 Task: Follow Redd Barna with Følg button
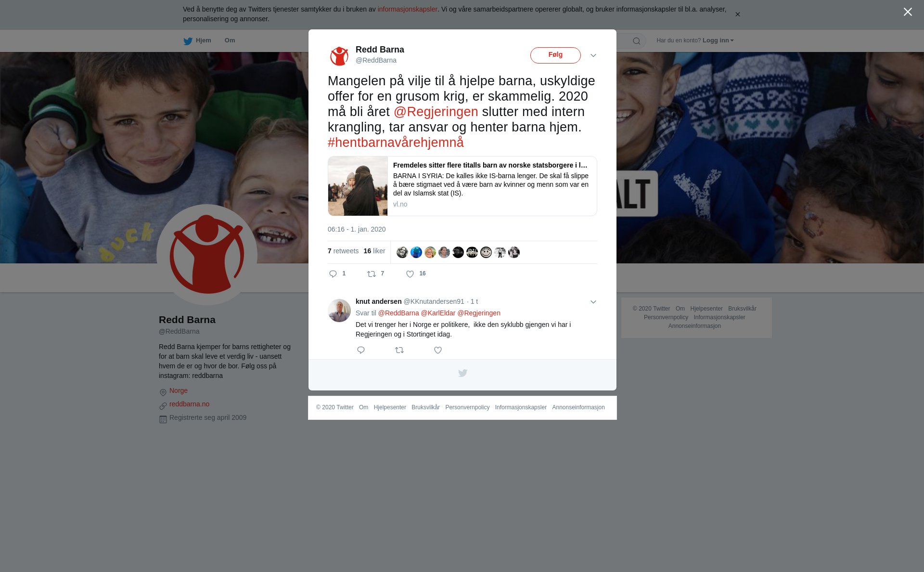coord(555,55)
